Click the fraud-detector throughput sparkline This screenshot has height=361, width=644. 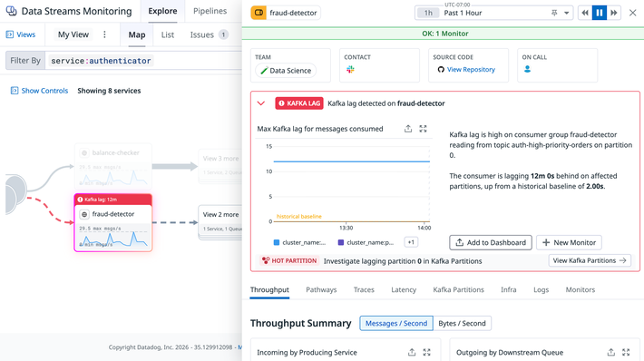click(113, 239)
